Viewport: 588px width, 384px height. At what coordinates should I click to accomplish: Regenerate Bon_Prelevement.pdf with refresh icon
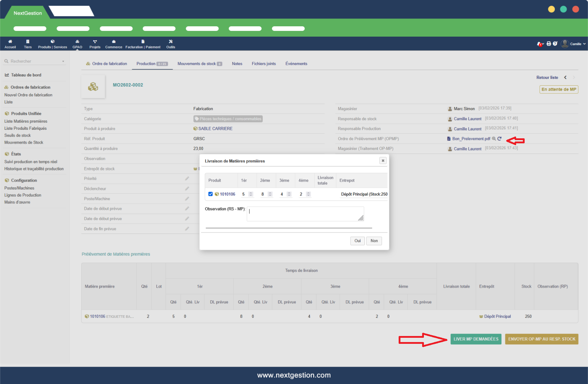499,139
